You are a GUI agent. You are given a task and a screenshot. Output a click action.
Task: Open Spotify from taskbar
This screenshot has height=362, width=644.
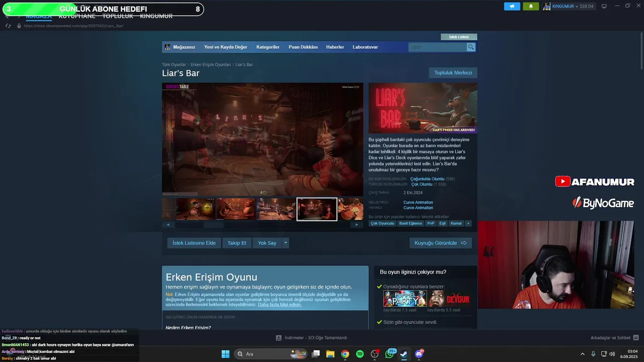[360, 354]
